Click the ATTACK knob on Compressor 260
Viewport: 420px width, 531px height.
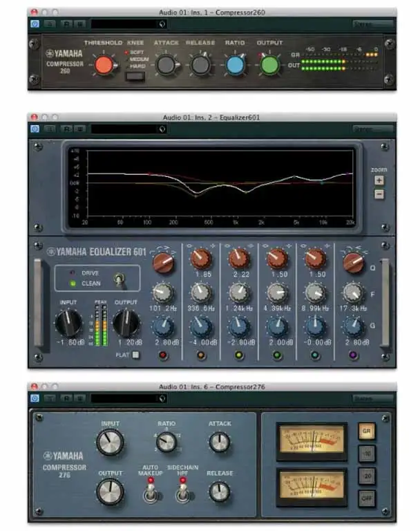(x=166, y=66)
